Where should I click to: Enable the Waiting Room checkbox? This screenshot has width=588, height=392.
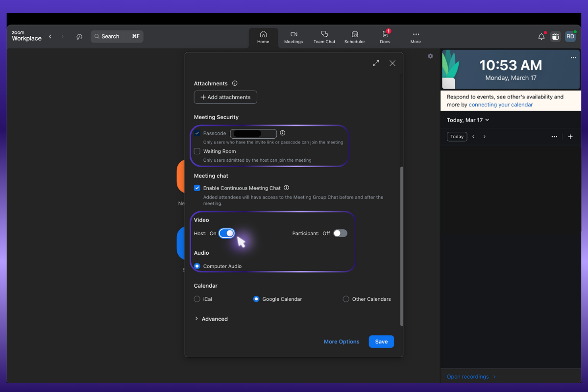(197, 151)
